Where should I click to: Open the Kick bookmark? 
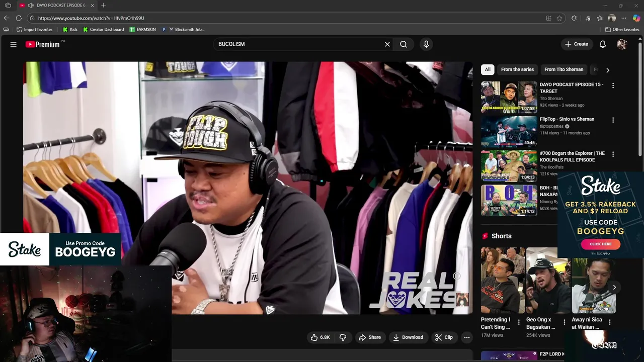70,29
